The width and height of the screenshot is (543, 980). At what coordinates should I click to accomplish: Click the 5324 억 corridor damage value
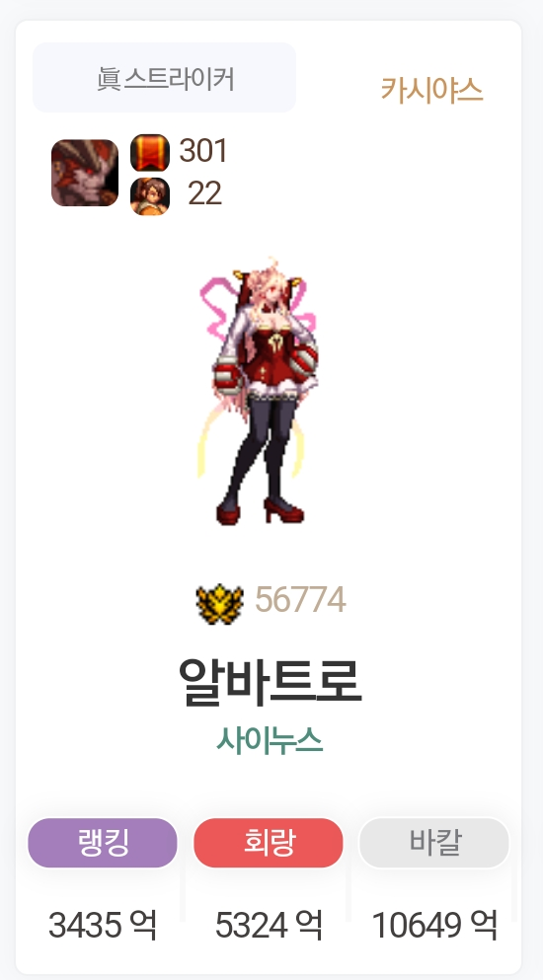269,925
